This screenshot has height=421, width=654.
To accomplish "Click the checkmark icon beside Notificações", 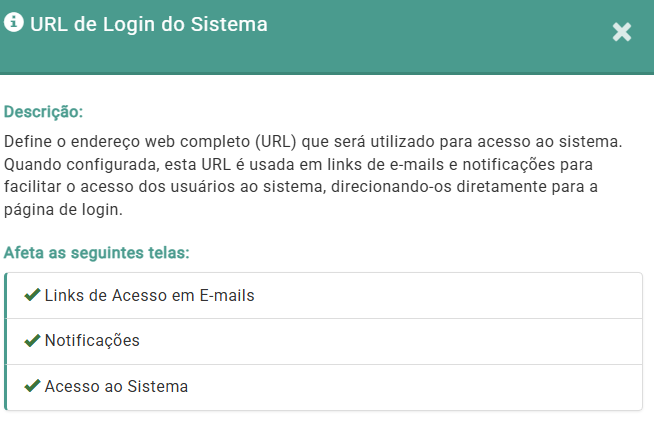I will [32, 341].
